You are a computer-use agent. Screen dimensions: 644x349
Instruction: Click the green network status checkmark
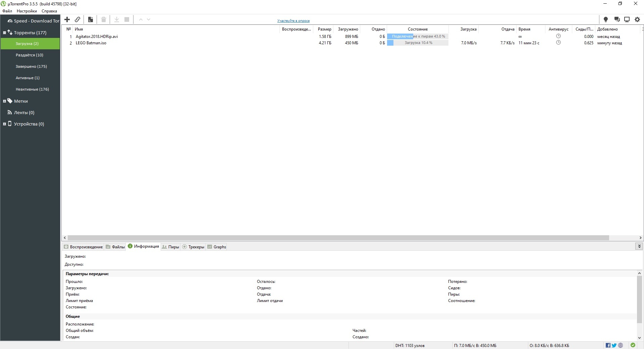(x=633, y=345)
